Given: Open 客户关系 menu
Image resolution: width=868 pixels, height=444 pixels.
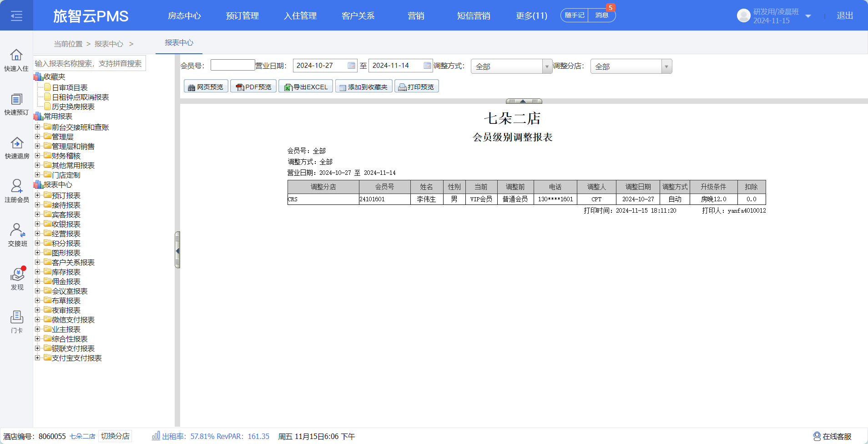Looking at the screenshot, I should 358,15.
